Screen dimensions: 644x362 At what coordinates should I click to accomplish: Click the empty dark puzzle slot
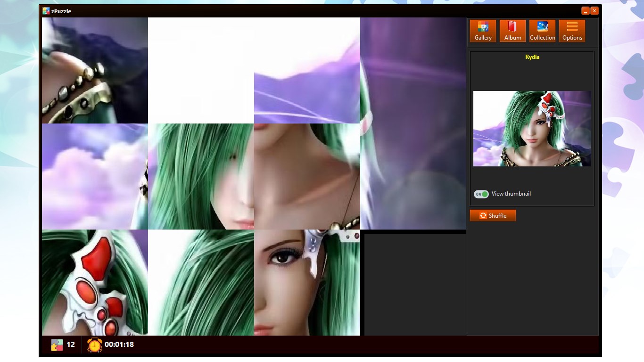point(415,284)
